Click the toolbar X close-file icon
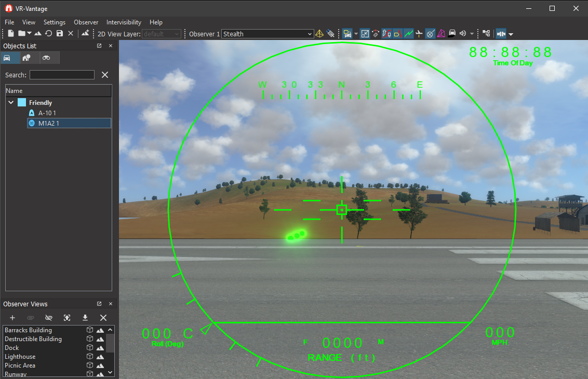 [71, 34]
